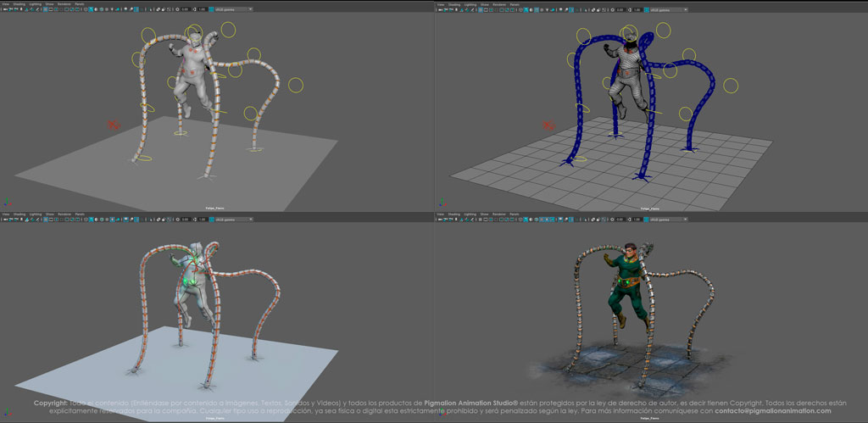Toggle the view transform icon in gray shaded viewport
Screen dimensions: 868x423
tap(211, 9)
